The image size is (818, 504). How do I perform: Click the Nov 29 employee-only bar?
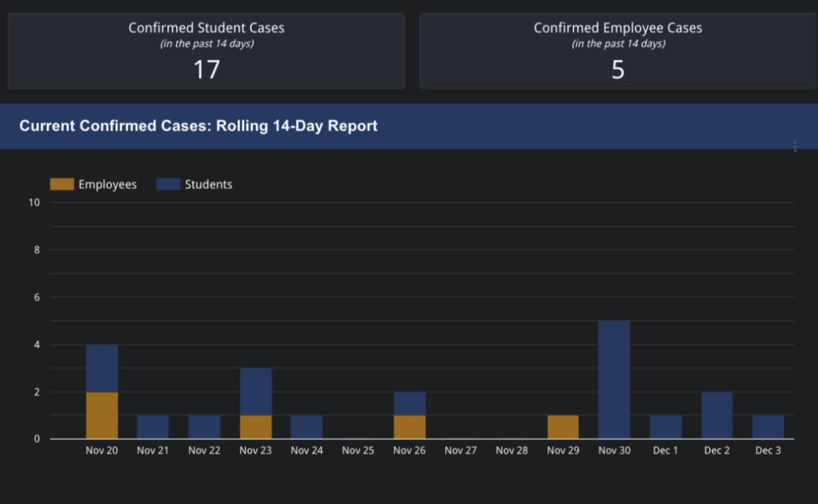pyautogui.click(x=563, y=427)
